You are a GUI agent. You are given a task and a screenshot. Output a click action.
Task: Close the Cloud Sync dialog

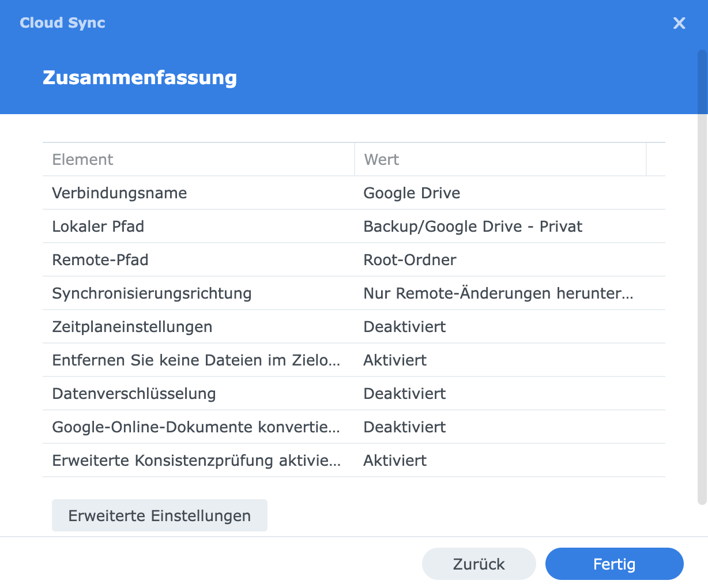pyautogui.click(x=679, y=23)
